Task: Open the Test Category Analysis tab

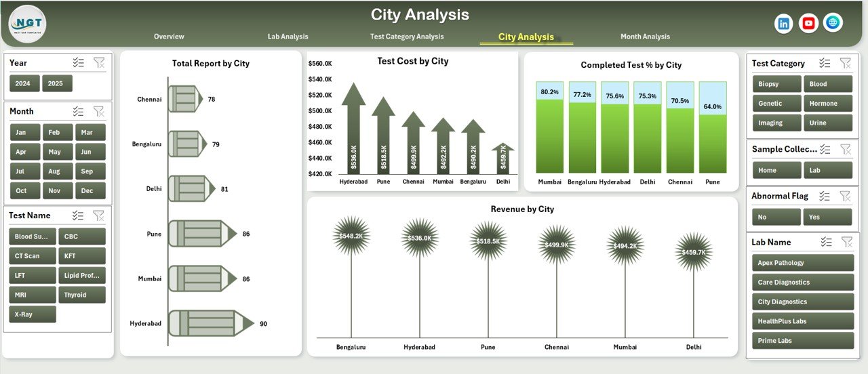Action: (x=407, y=37)
